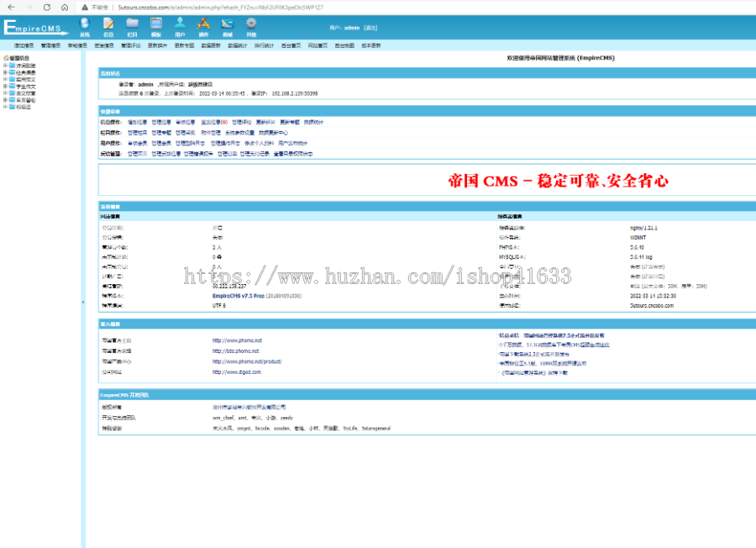Click the 学生作文 tree item label
Viewport: 756px width, 548px height.
pos(26,87)
